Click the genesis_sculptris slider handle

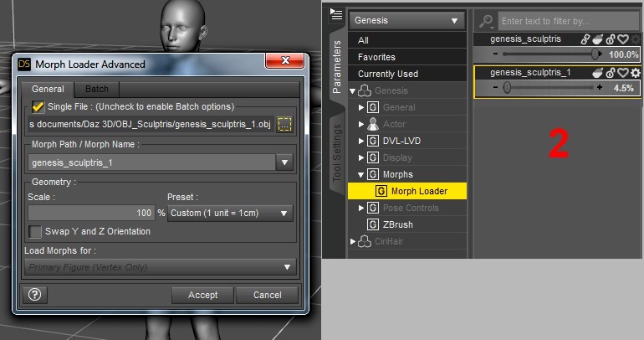[x=595, y=54]
